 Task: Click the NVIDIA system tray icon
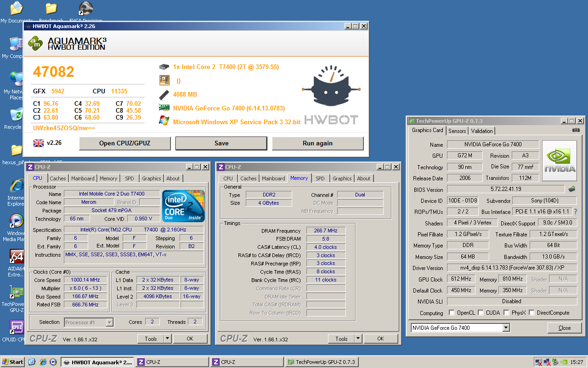click(564, 362)
